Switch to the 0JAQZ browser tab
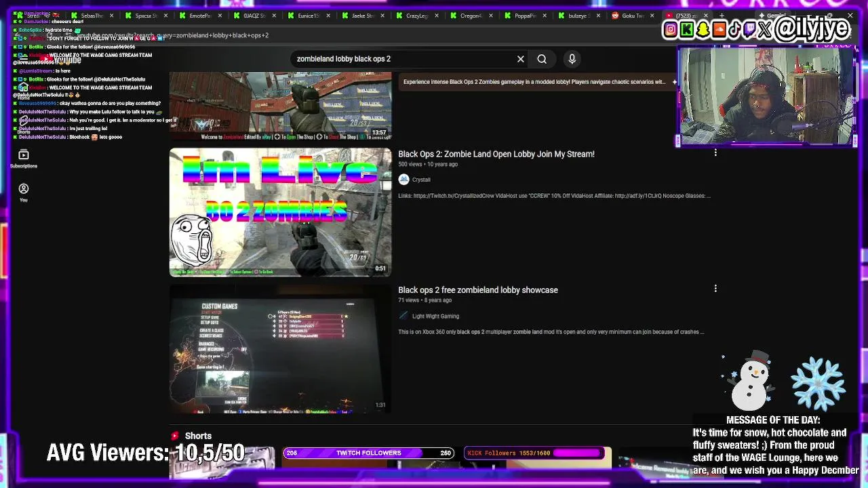This screenshot has height=488, width=868. (254, 16)
